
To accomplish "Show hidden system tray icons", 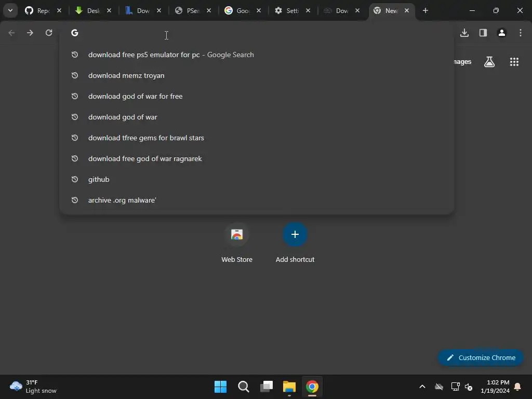I will [422, 387].
